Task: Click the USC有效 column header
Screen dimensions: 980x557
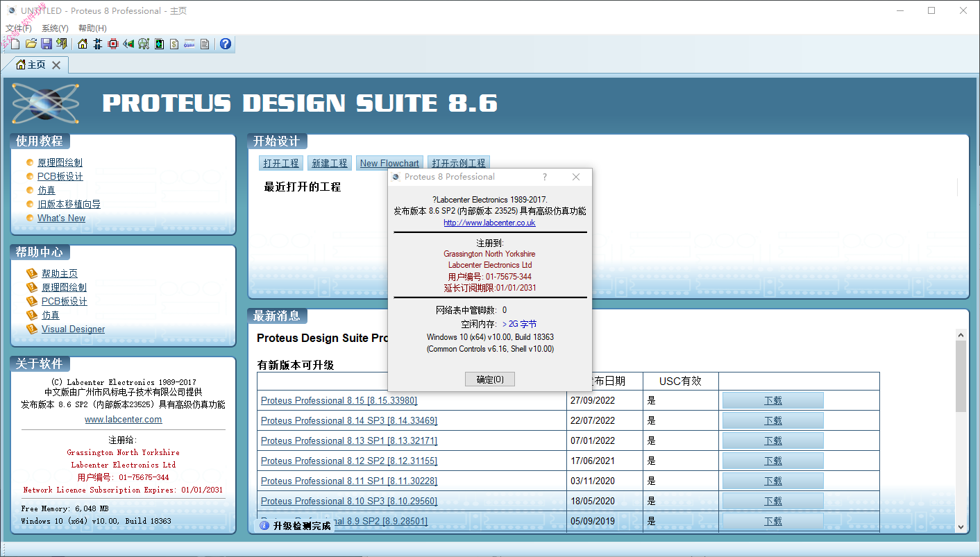Action: coord(680,381)
